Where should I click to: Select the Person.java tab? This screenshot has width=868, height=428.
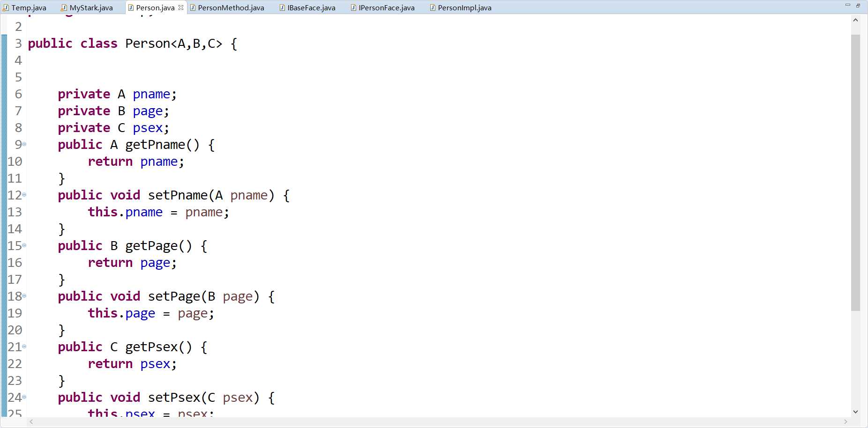click(x=155, y=7)
